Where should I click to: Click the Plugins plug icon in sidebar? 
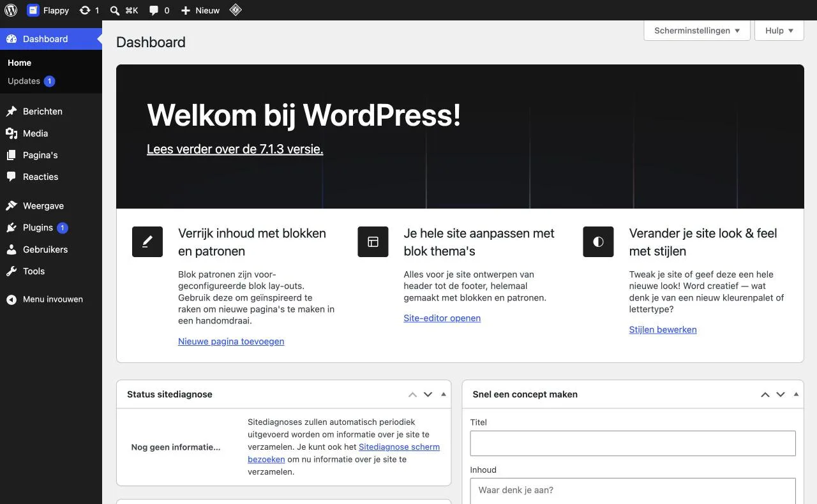[x=11, y=228]
